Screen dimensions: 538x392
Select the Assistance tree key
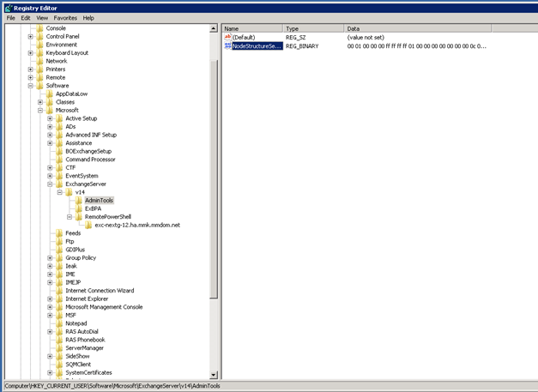coord(79,143)
